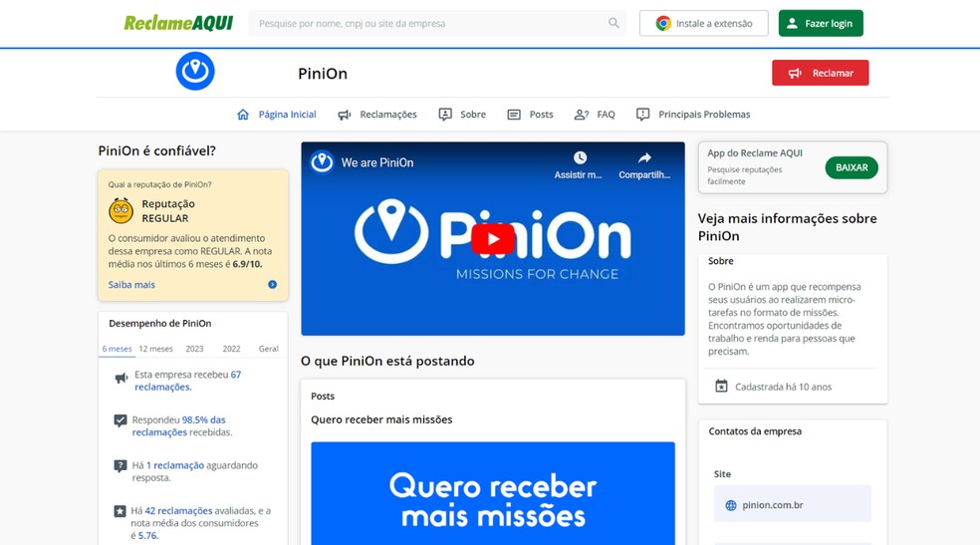Click the globe icon beside pinion.com.br
Viewport: 980px width, 545px height.
click(731, 505)
